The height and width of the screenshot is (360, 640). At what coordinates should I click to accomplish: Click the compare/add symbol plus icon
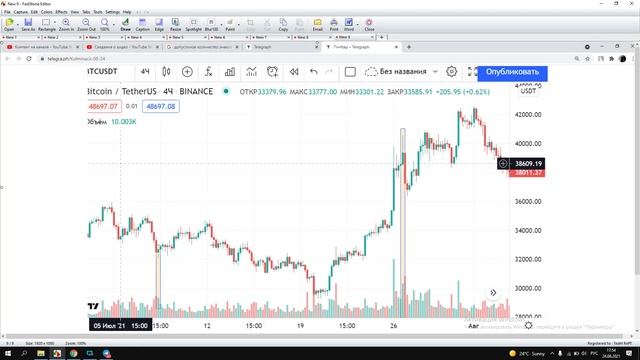coord(187,72)
